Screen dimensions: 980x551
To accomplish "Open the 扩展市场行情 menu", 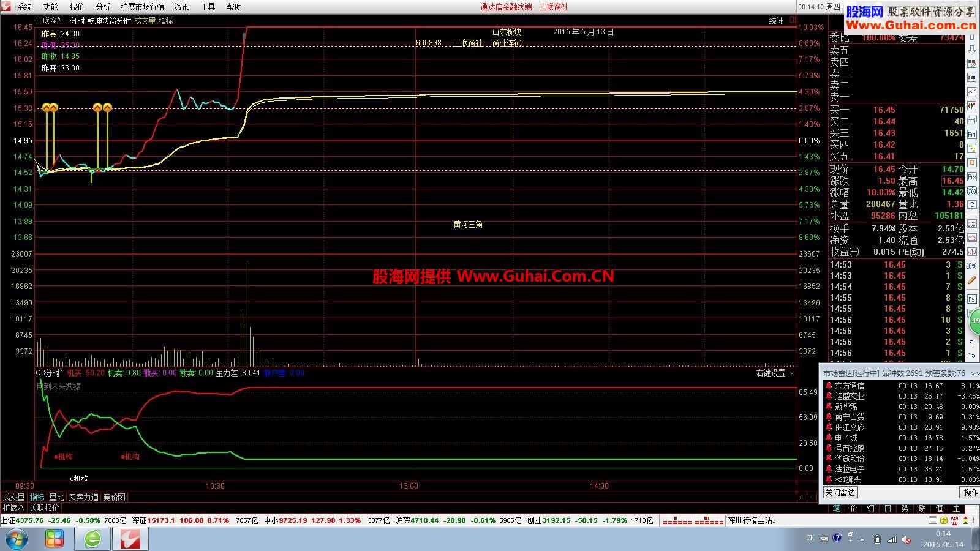I will 142,7.
